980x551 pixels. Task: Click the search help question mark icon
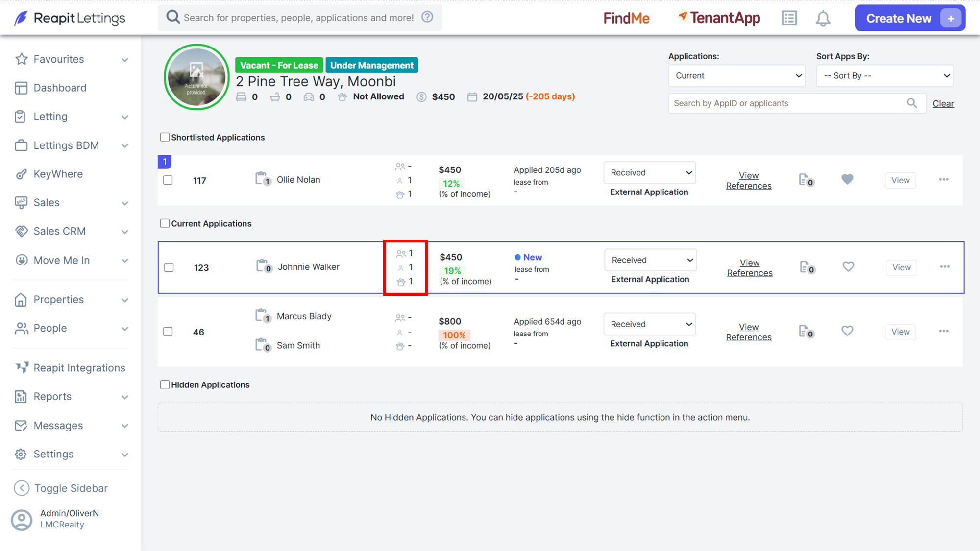(427, 17)
